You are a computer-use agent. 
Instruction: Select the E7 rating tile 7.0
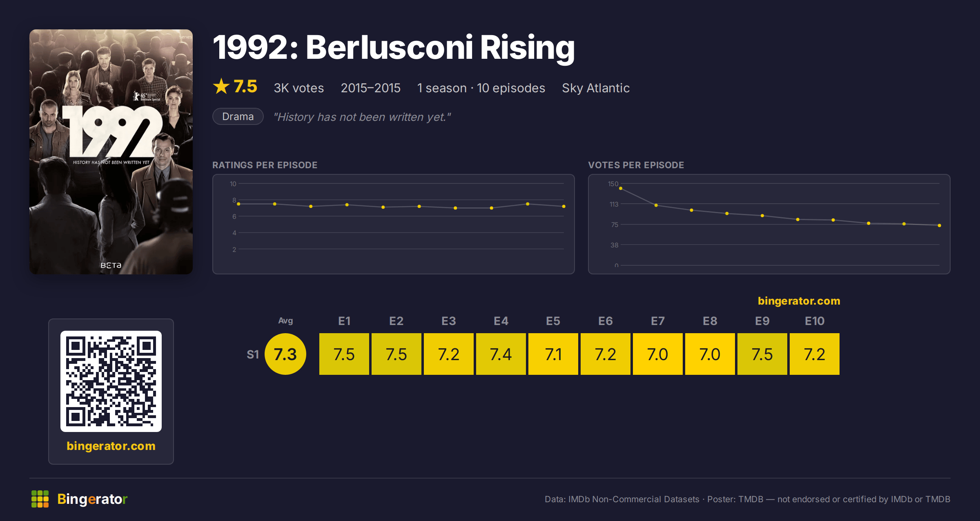coord(658,354)
